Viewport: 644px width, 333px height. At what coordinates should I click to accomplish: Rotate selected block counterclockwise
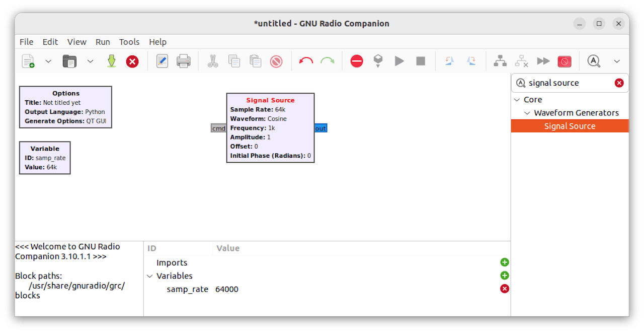point(450,61)
